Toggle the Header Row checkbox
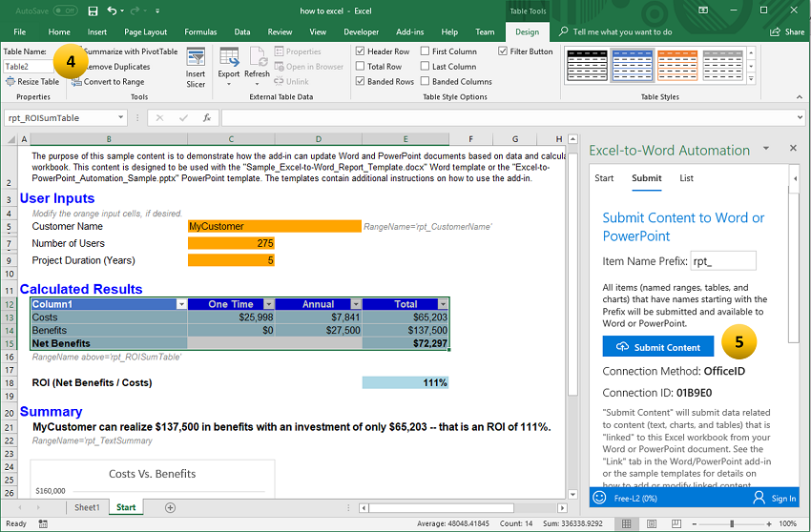This screenshot has height=532, width=811. point(361,51)
